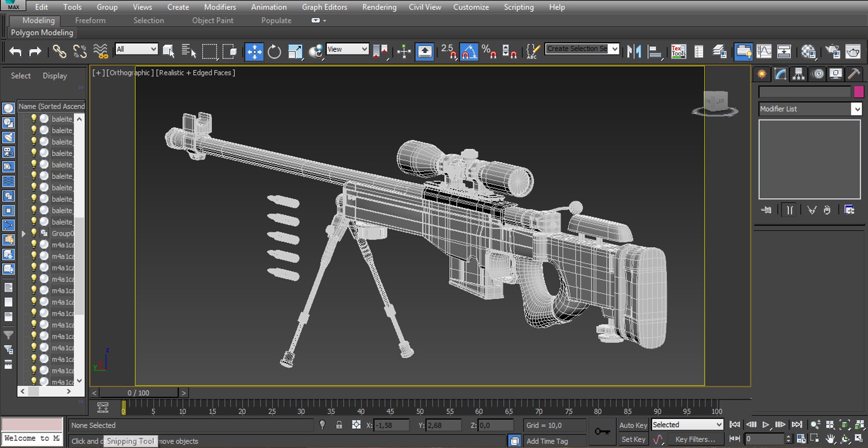Open the Utilities hammer panel tab
Image resolution: width=868 pixels, height=448 pixels.
tap(854, 74)
